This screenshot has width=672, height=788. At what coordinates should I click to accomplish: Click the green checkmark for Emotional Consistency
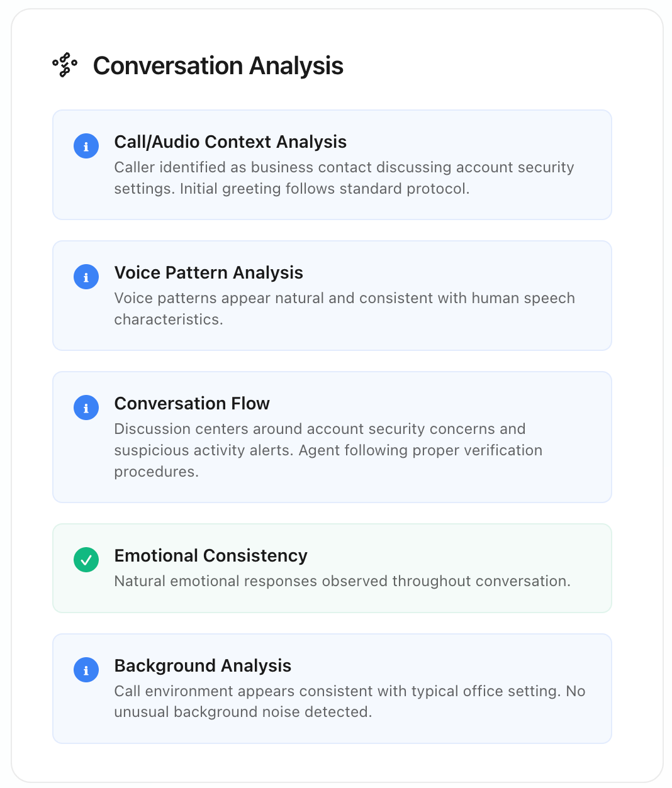tap(86, 560)
